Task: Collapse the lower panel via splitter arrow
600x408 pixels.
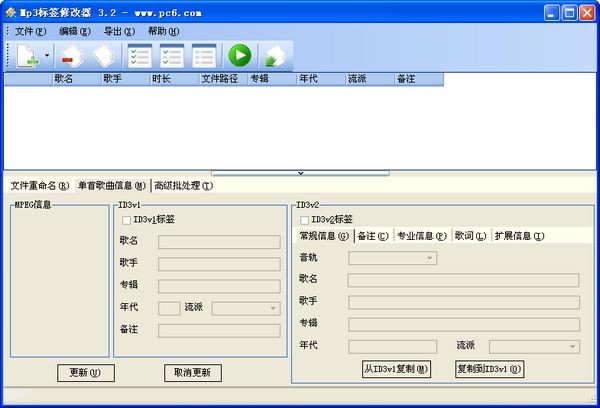Action: click(x=300, y=173)
